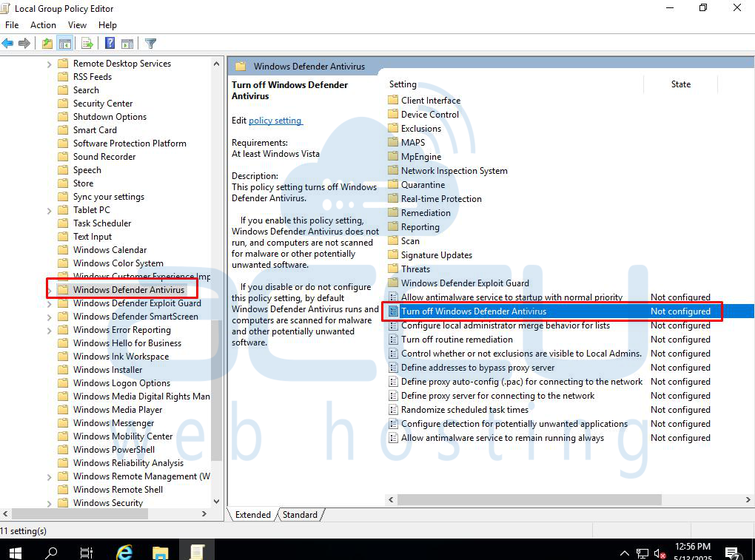Screen dimensions: 755x560
Task: Select the Network Inspection System folder
Action: tap(454, 171)
